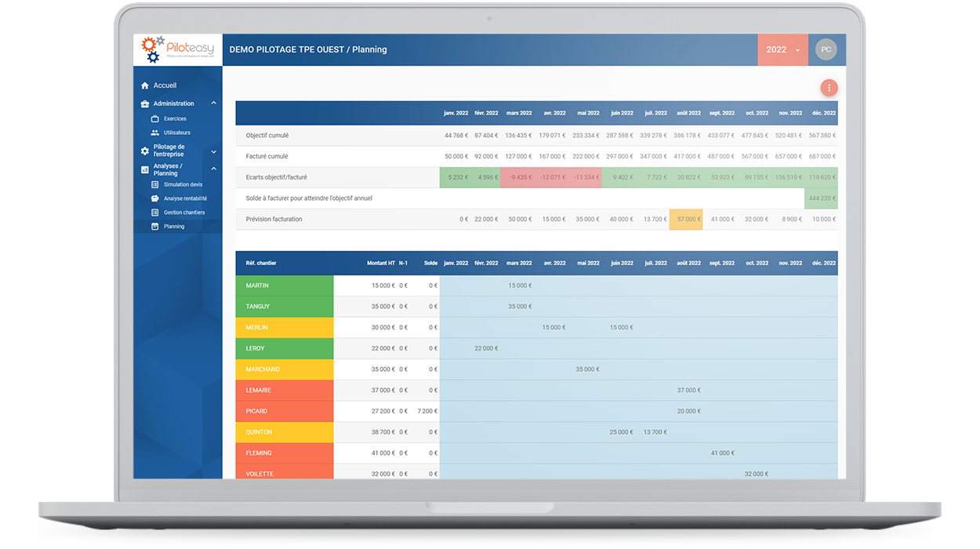Click the highlighted 57 000 € août forecast
Screen dimensions: 980x549
point(686,220)
